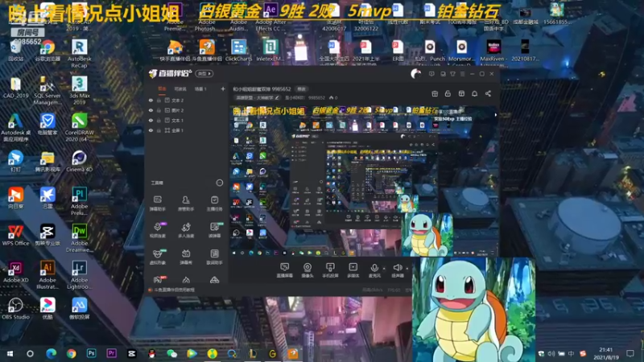This screenshot has width=644, height=362.
Task: Expand the microphone options arrow
Action: 384,269
